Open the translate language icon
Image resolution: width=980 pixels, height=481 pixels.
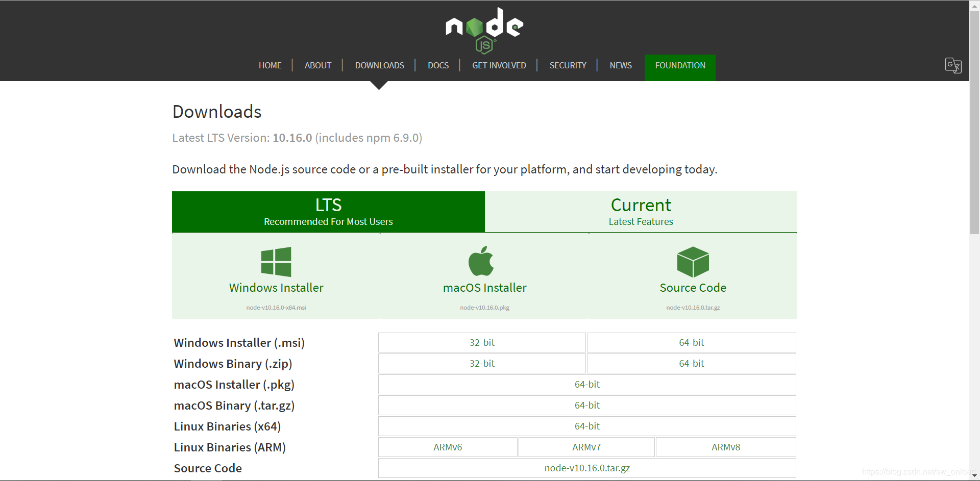coord(953,65)
